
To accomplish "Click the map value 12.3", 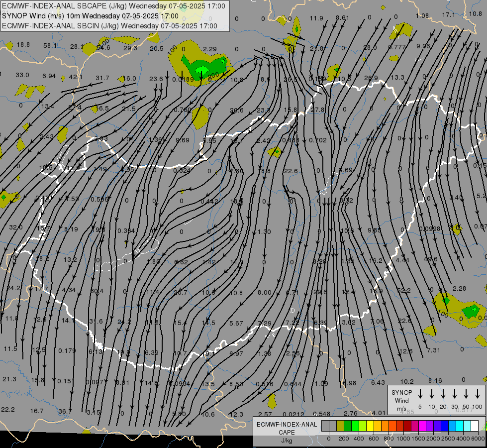I will coord(236,414).
